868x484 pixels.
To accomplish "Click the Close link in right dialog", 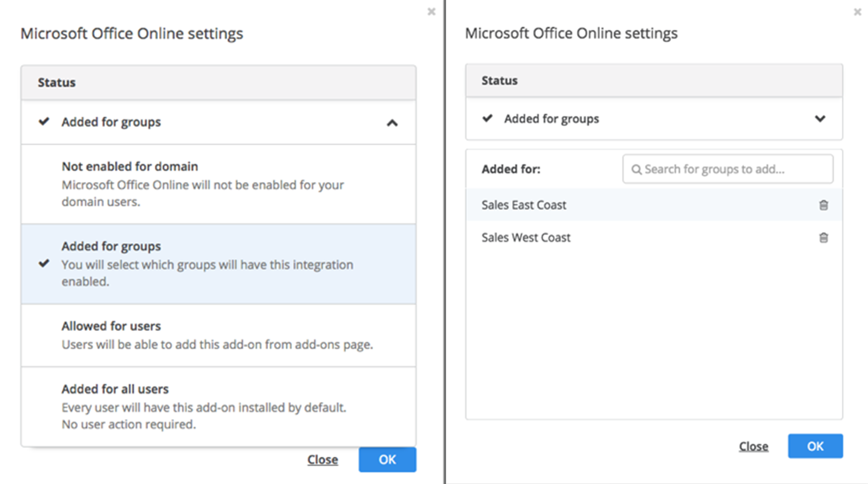I will (754, 446).
